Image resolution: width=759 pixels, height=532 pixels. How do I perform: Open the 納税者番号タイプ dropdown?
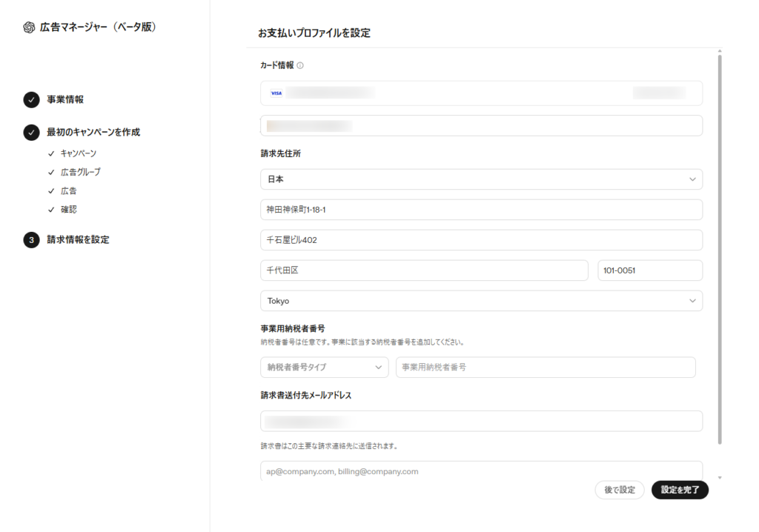pos(325,368)
